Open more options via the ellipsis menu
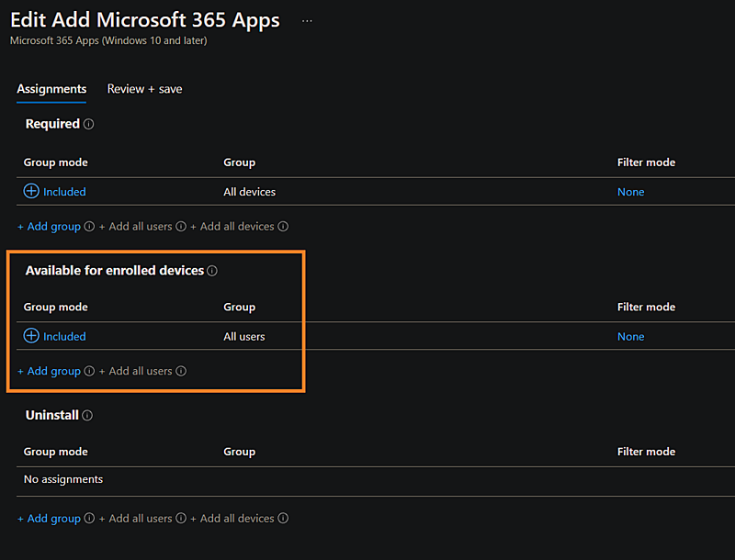This screenshot has height=560, width=735. coord(306,19)
